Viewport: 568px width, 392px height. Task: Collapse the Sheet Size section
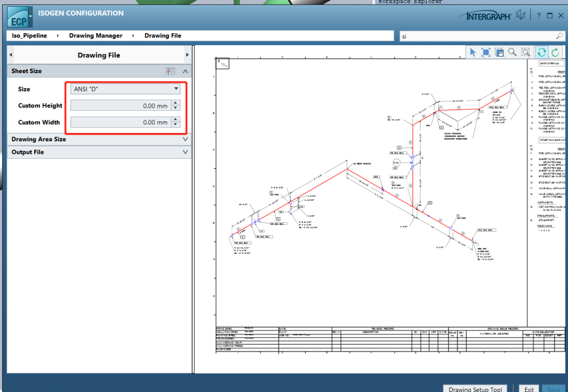[185, 71]
